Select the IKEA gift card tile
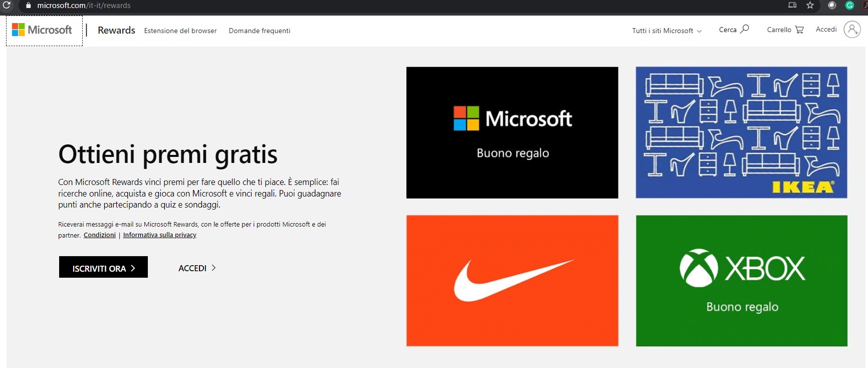 [x=741, y=132]
